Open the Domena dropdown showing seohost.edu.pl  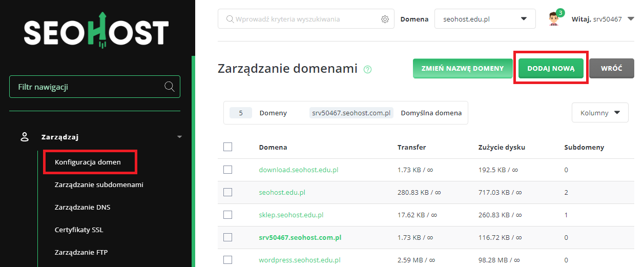[x=485, y=19]
